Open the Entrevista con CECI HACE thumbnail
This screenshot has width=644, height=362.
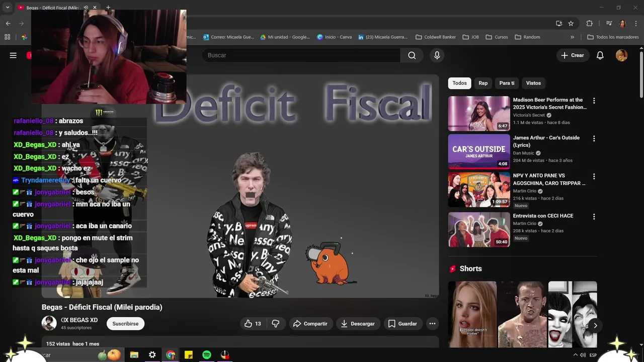[x=479, y=229]
